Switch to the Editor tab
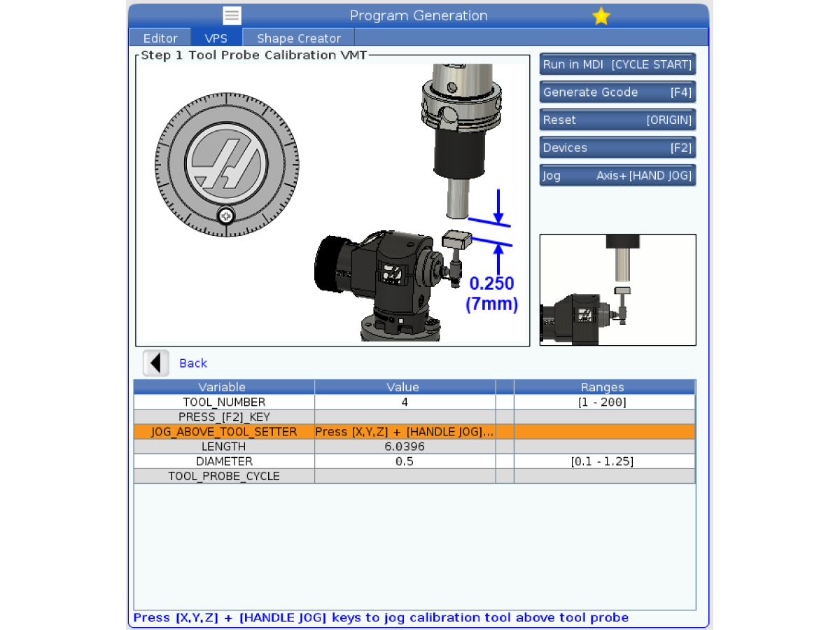 pos(160,38)
